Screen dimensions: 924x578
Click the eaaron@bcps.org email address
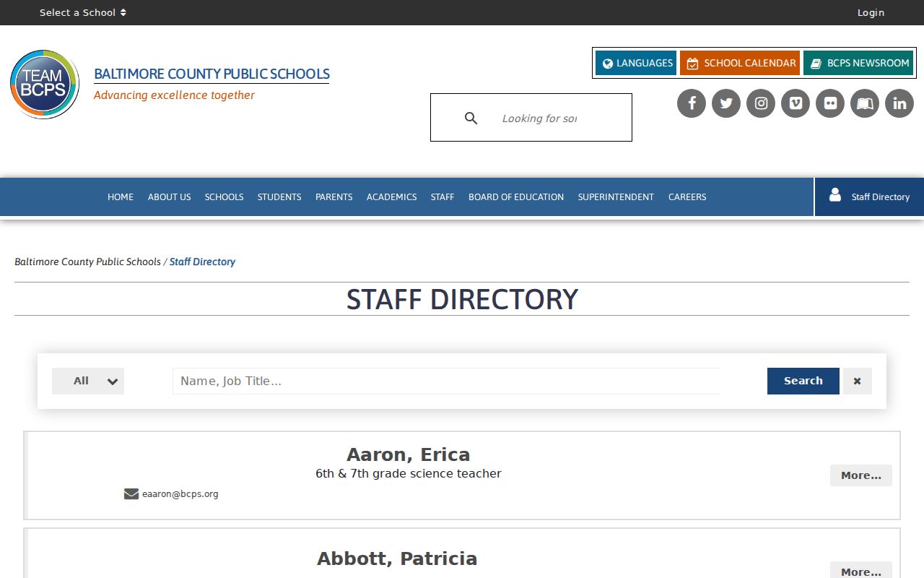pos(180,494)
